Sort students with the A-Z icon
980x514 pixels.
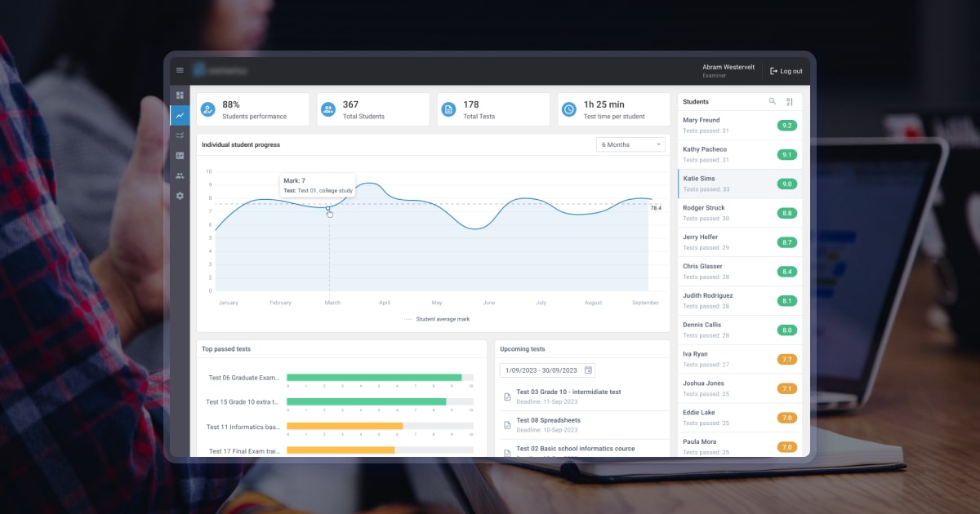point(790,102)
